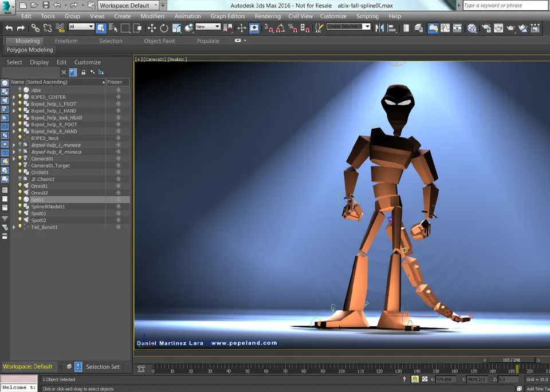Hide Camera01 using its lightbulb icon
This screenshot has height=392, width=550.
pos(20,159)
